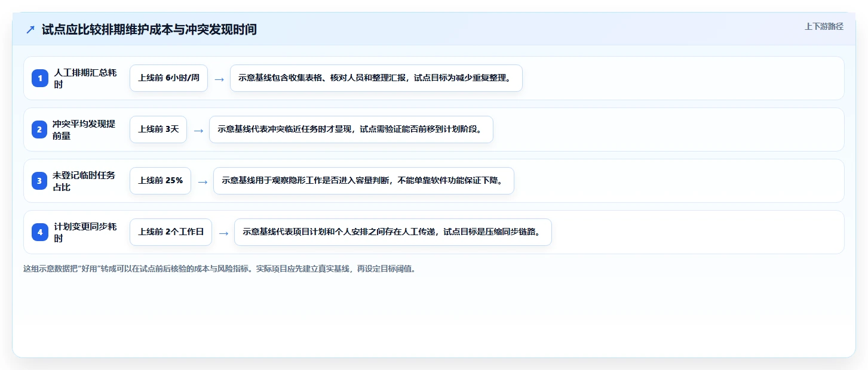Click the 上线前 3天 chip
The height and width of the screenshot is (370, 868).
point(158,129)
